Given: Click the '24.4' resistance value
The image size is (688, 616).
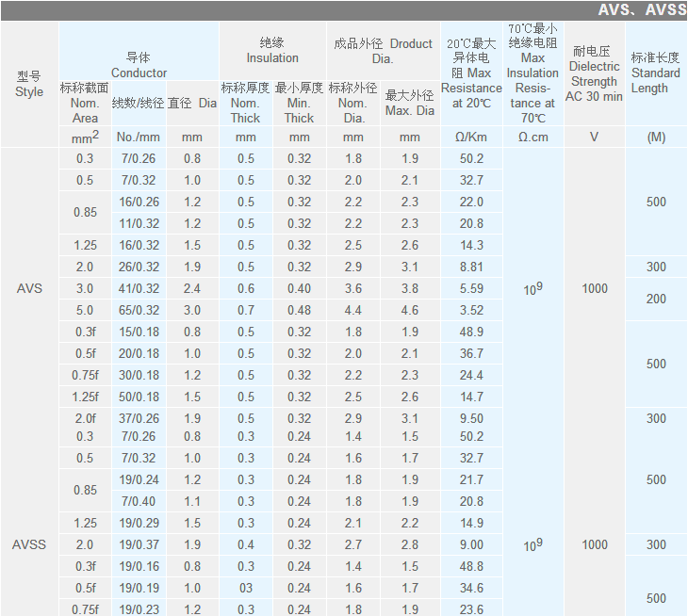Looking at the screenshot, I should tap(471, 375).
